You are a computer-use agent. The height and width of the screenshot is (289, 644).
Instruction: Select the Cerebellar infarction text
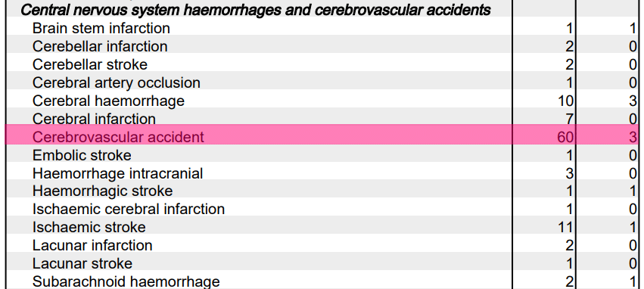tap(100, 46)
